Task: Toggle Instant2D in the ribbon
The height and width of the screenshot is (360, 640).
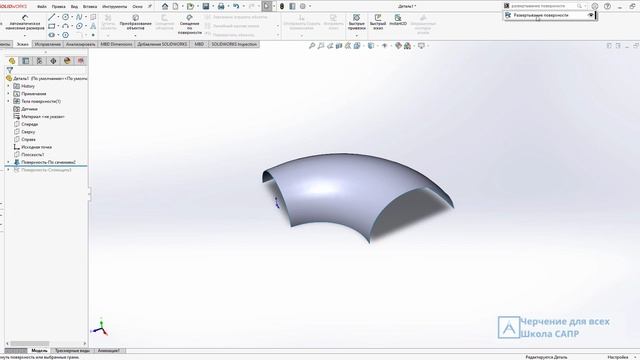Action: click(398, 20)
